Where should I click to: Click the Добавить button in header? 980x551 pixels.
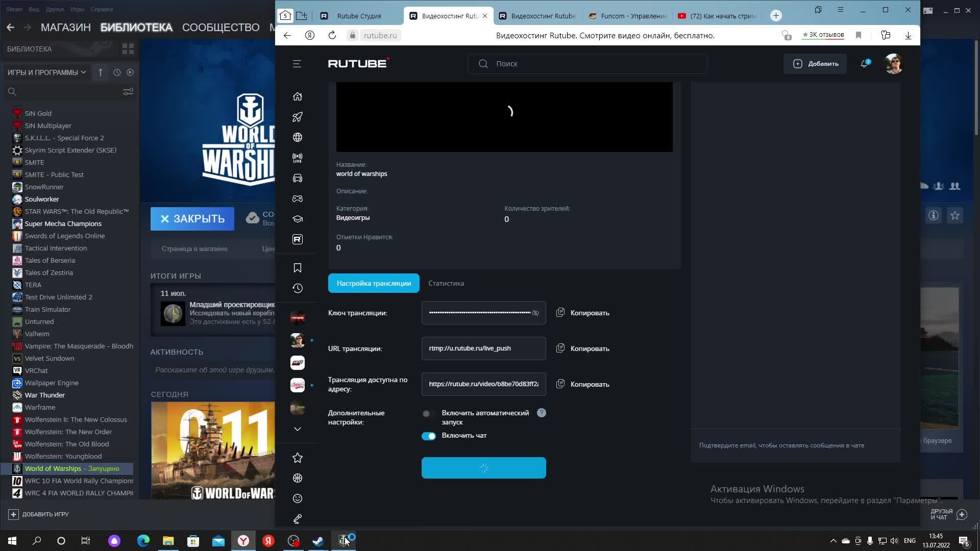coord(815,64)
